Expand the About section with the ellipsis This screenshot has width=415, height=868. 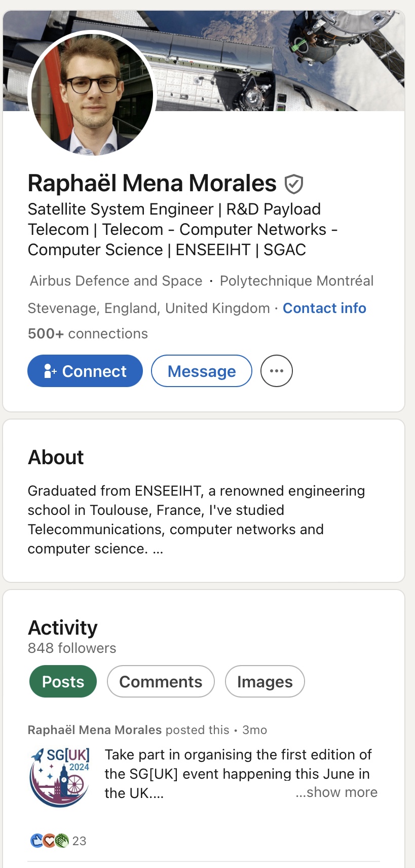158,549
